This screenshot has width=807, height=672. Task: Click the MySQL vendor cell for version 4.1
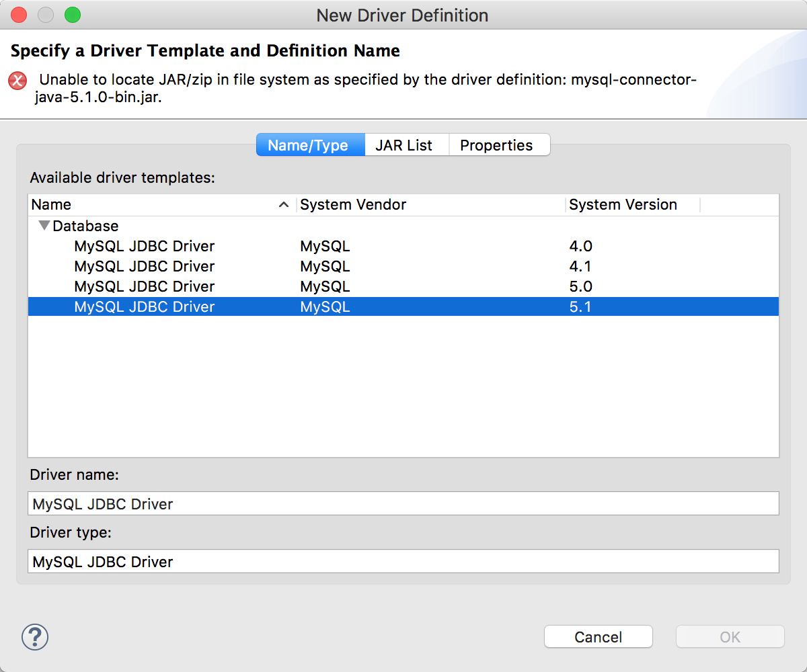click(x=325, y=266)
